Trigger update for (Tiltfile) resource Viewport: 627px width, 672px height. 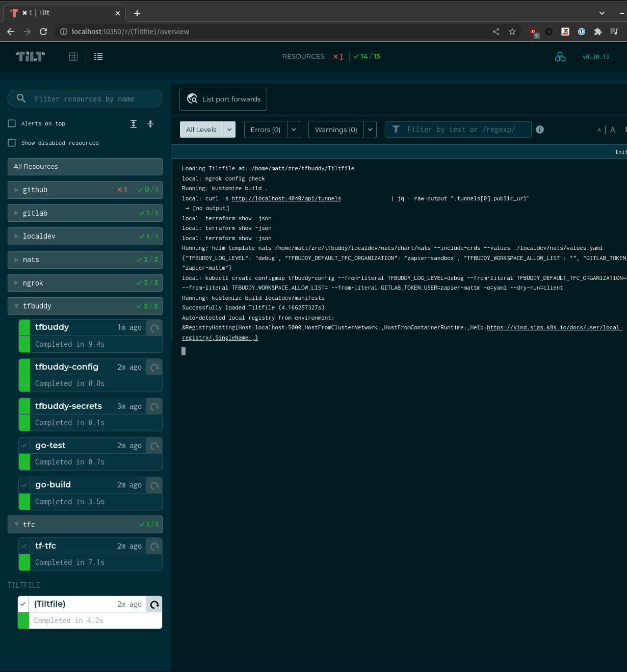(154, 604)
